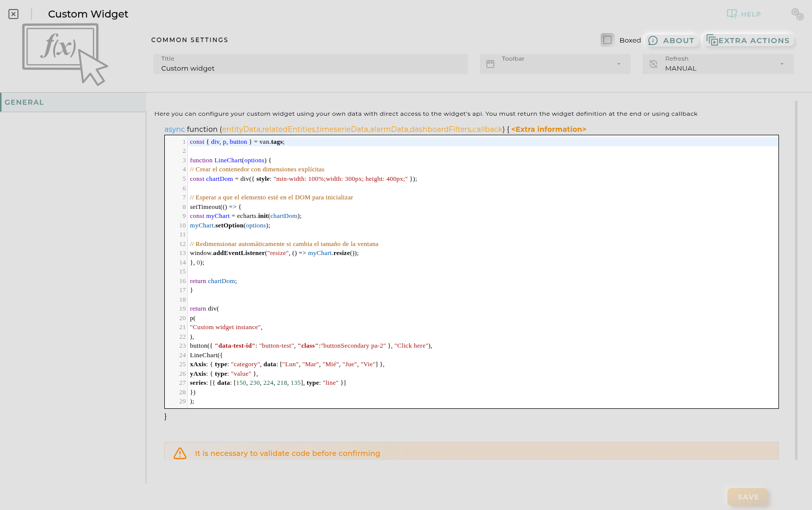This screenshot has width=812, height=510.
Task: Click the 'LineChart({' call line
Action: pyautogui.click(x=206, y=355)
